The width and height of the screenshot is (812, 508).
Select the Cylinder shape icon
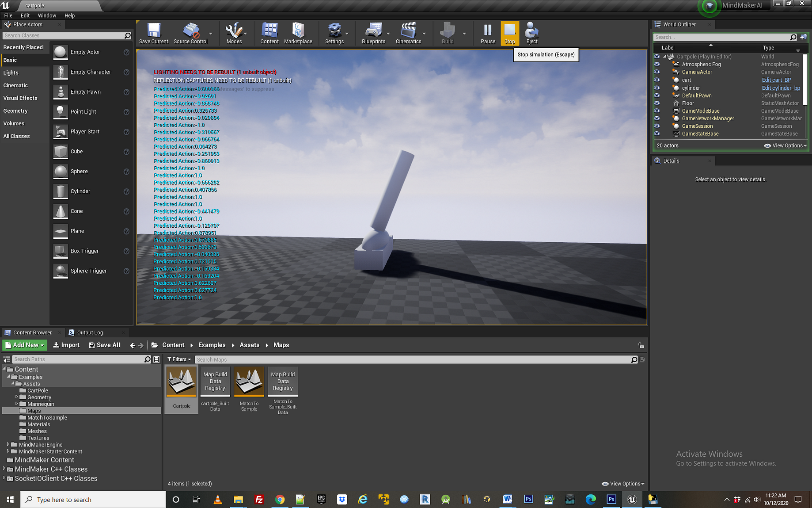[61, 191]
